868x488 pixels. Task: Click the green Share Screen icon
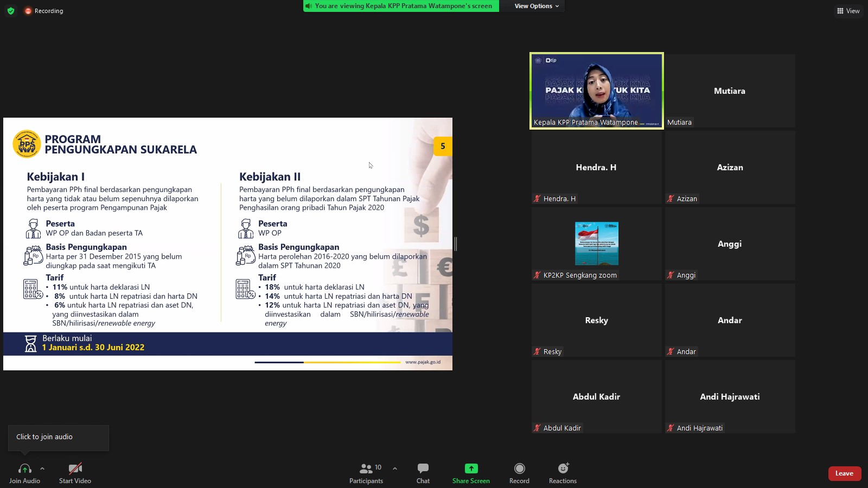point(471,468)
